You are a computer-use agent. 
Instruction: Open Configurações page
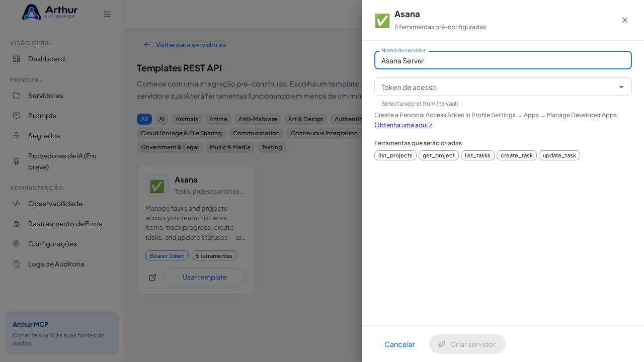[x=62, y=244]
